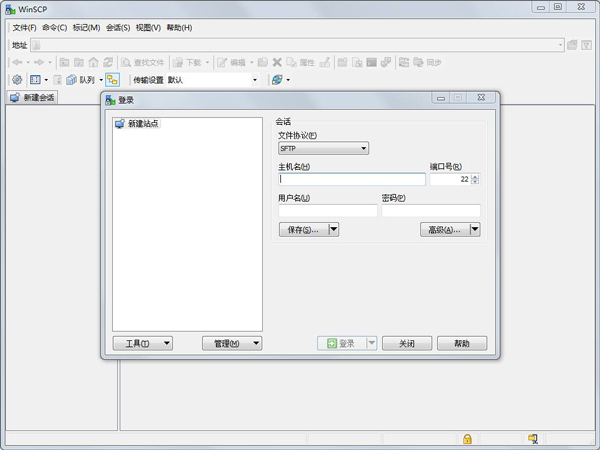Toggle the directory tree icon
This screenshot has width=600, height=450.
pos(112,80)
